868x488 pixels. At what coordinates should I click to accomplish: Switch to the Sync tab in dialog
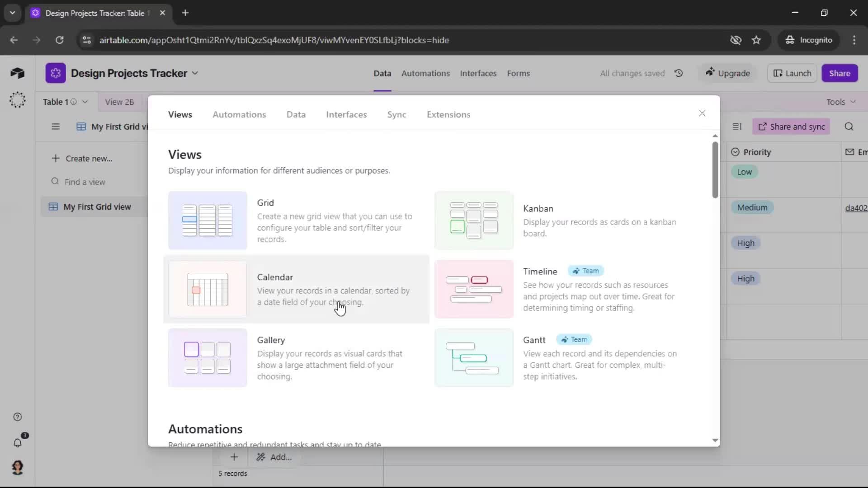click(396, 115)
